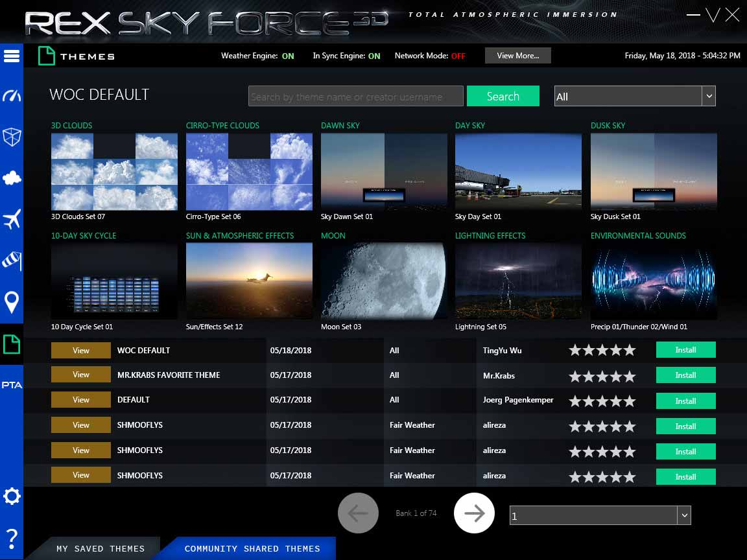This screenshot has height=560, width=747.
Task: Install the MR.KRABS FAVORITE THEME
Action: point(685,375)
